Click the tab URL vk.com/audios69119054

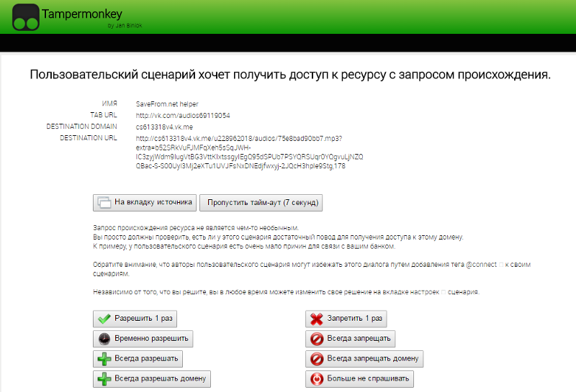pos(183,116)
